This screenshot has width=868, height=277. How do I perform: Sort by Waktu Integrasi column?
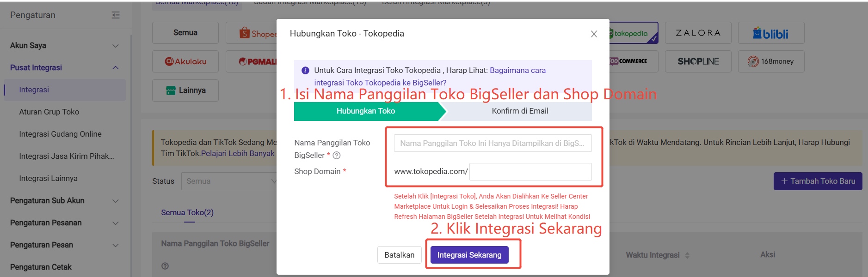coord(687,255)
